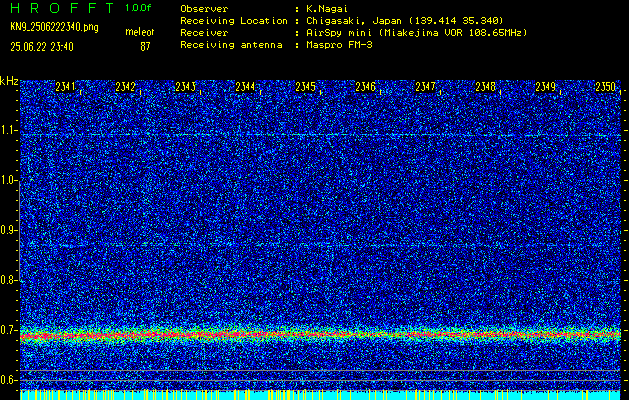Click the Receiving antenna label
Image resolution: width=629 pixels, height=400 pixels.
tap(231, 45)
